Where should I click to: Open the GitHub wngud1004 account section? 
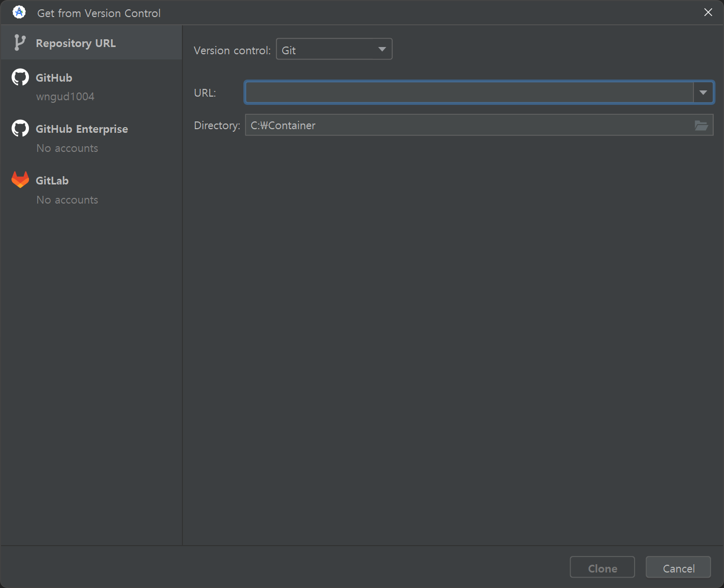coord(91,86)
